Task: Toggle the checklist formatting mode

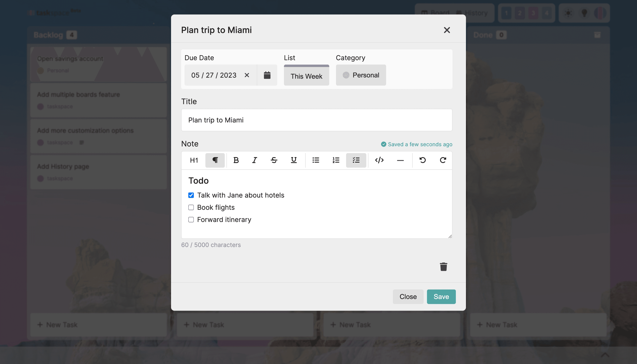Action: point(356,160)
